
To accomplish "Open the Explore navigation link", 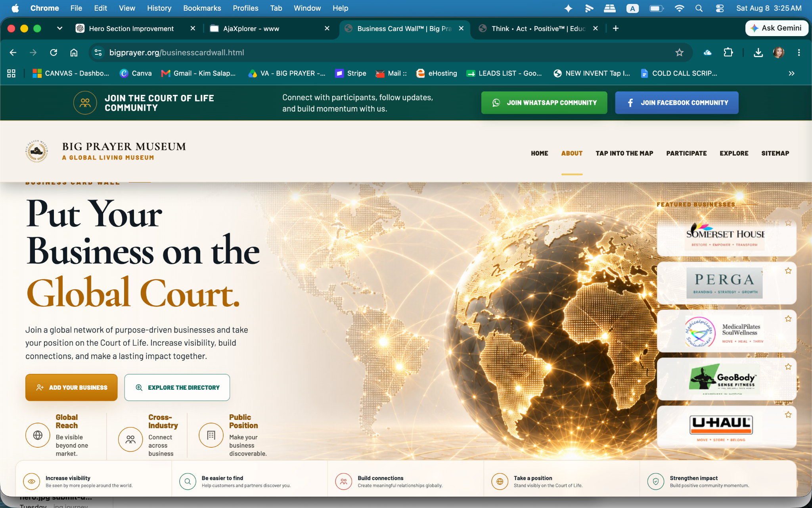I will coord(734,153).
